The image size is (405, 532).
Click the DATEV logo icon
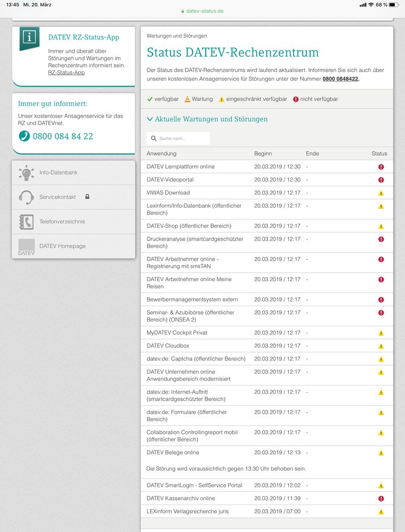pyautogui.click(x=27, y=247)
